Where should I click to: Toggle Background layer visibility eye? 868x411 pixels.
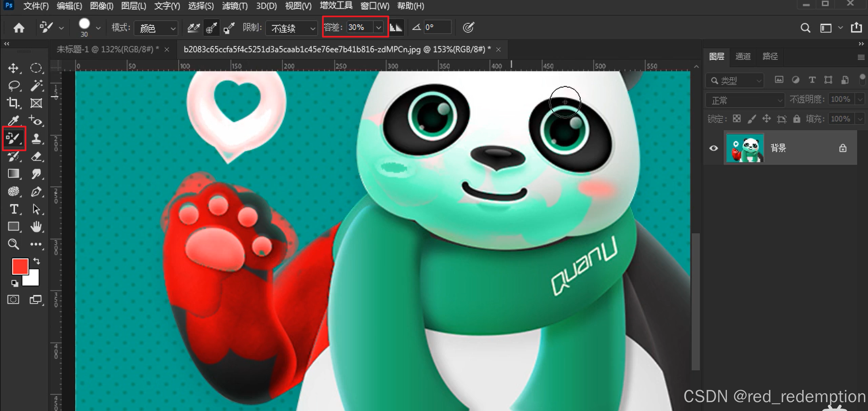[713, 148]
